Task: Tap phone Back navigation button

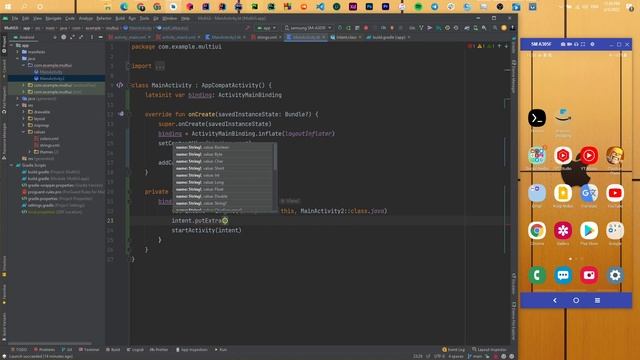Action: click(555, 300)
